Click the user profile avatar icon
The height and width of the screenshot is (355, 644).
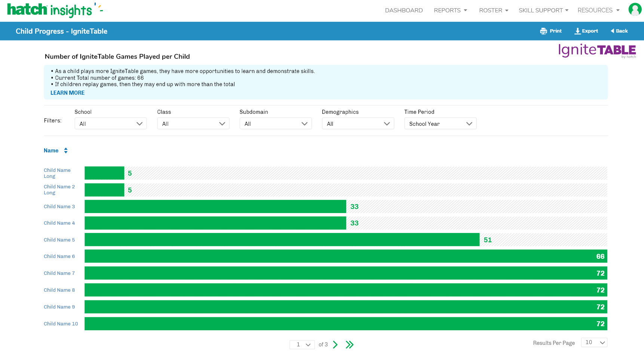click(635, 9)
